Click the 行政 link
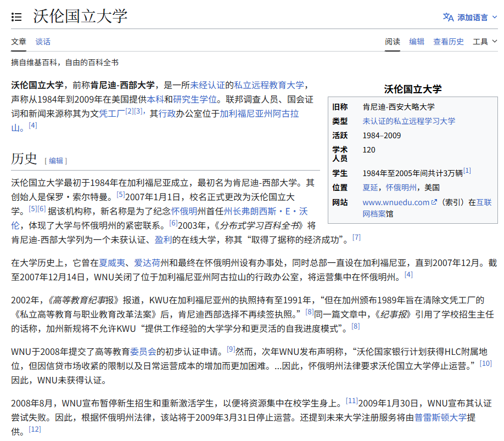The height and width of the screenshot is (441, 504). tap(167, 114)
